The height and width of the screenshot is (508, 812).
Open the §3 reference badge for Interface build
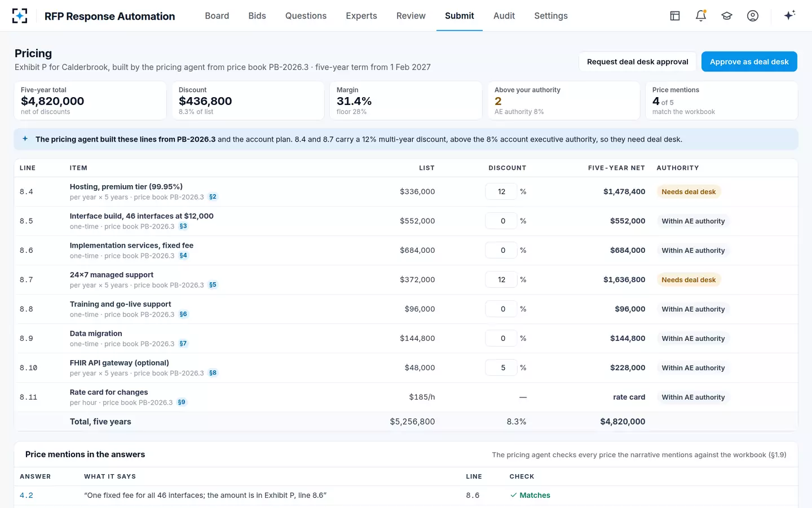tap(183, 226)
